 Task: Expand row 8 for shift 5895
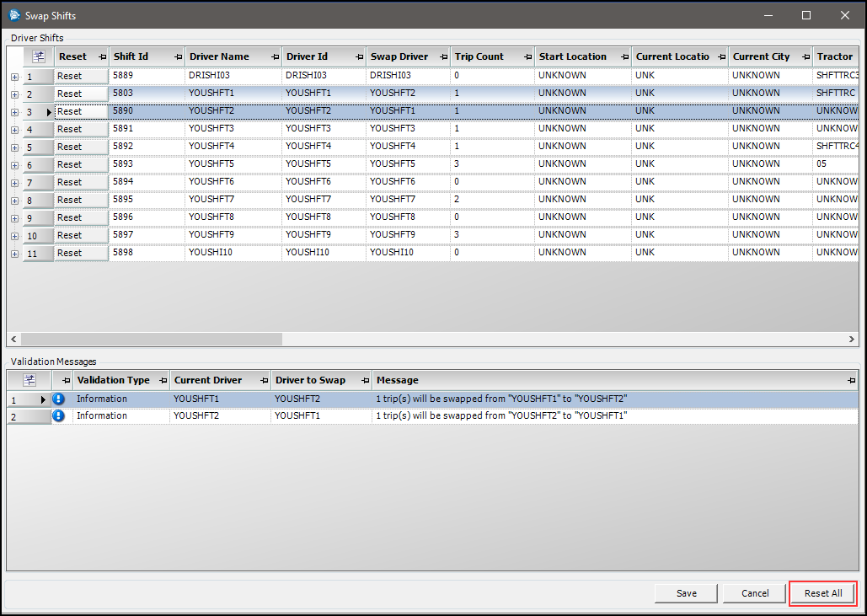pyautogui.click(x=15, y=201)
